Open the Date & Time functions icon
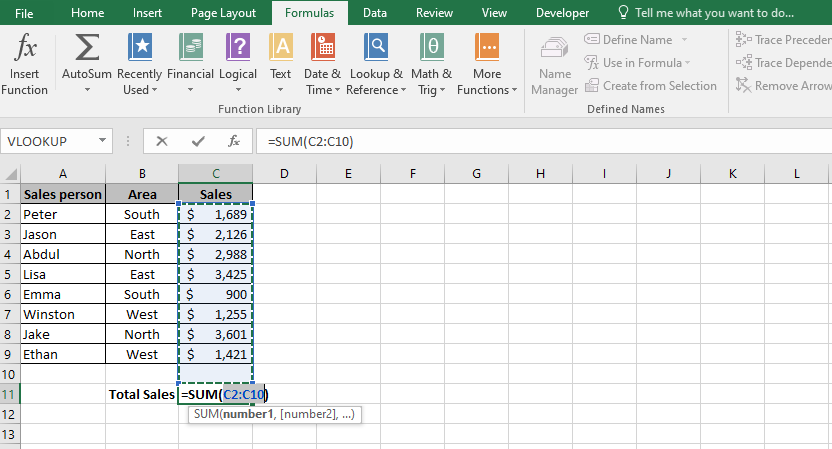The width and height of the screenshot is (832, 449). click(323, 48)
